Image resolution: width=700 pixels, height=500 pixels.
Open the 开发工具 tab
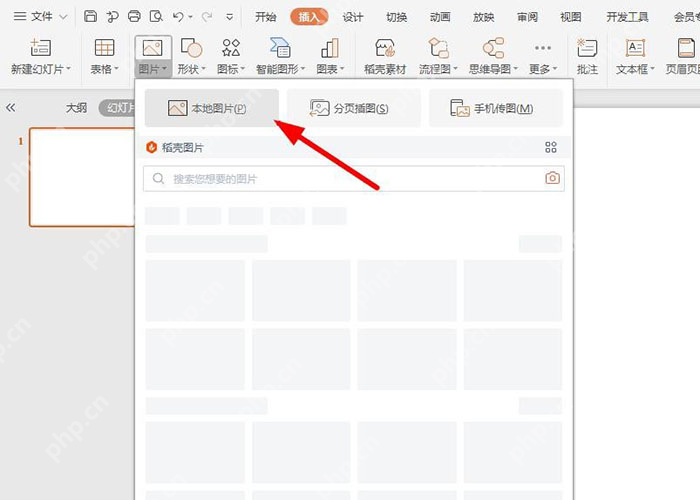tap(627, 17)
